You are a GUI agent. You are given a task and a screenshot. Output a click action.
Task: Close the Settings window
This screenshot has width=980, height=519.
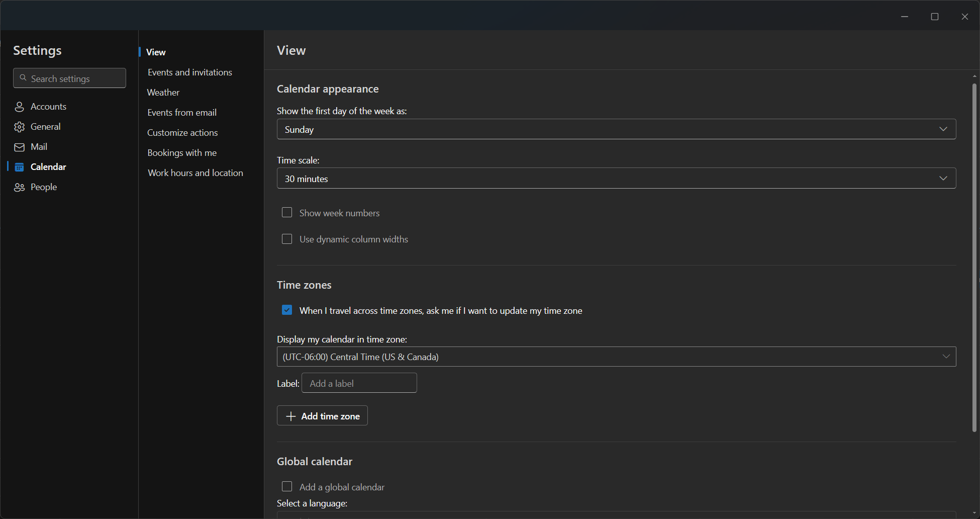click(x=965, y=17)
